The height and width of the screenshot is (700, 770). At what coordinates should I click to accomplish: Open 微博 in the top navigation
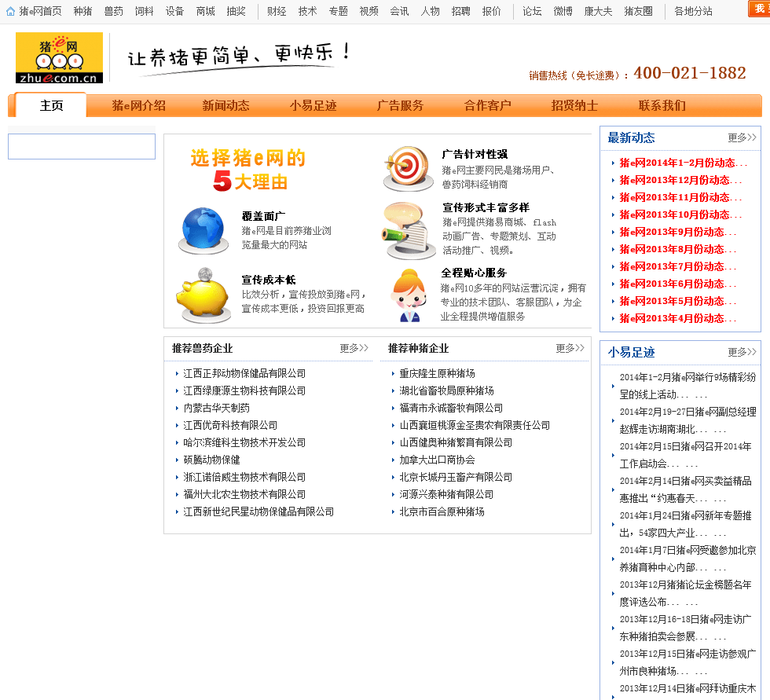[563, 11]
